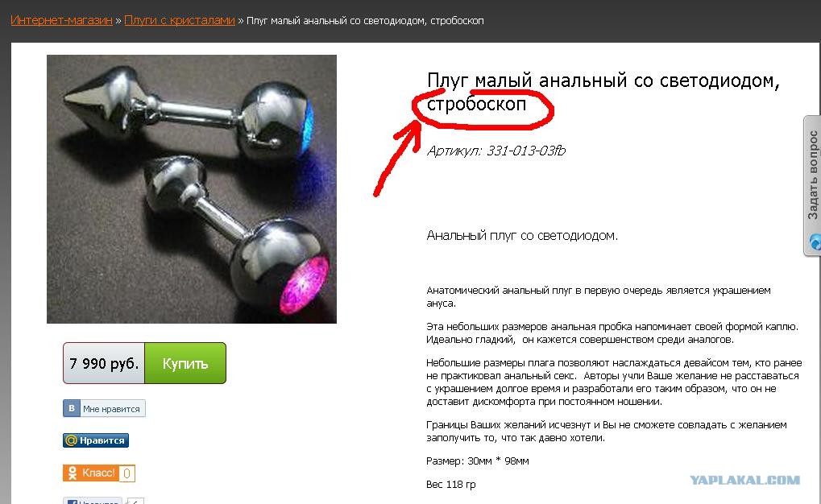Click the Odnoklassniki Класс! counter showing 0
This screenshot has height=504, width=821.
pyautogui.click(x=126, y=473)
